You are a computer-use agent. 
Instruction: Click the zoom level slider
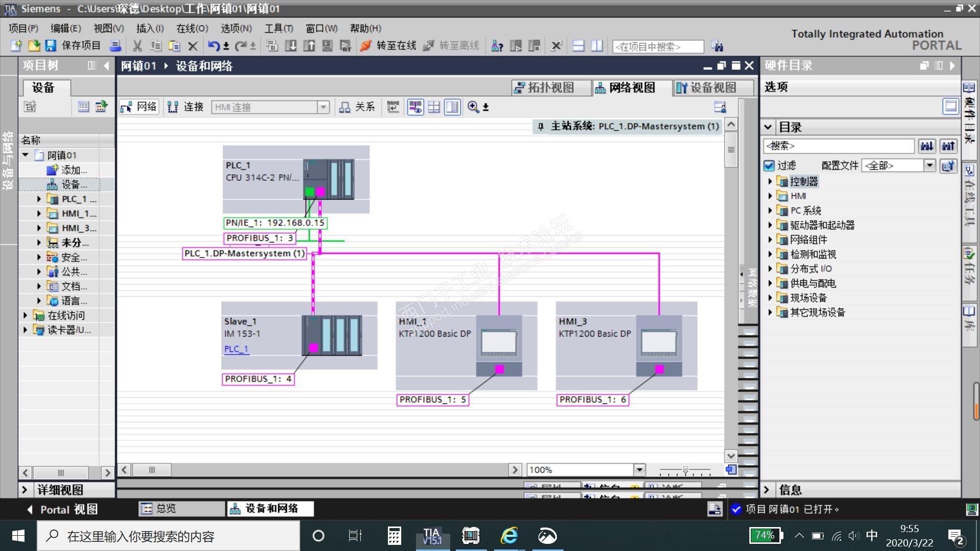(x=685, y=469)
